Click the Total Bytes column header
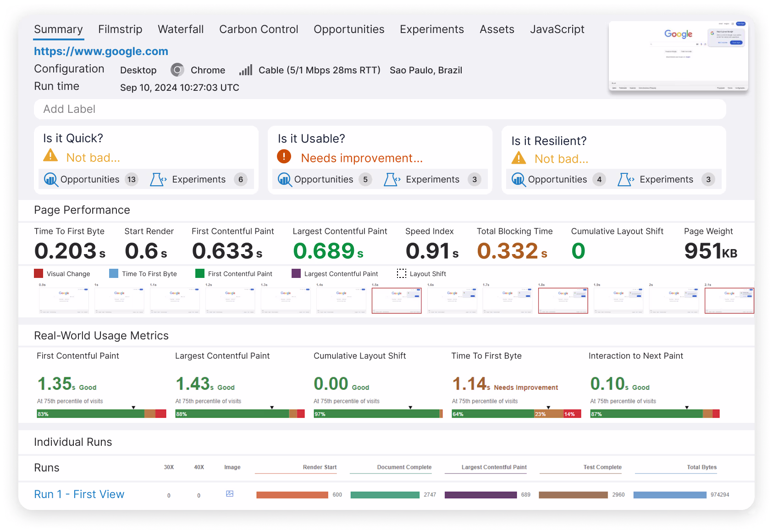This screenshot has height=532, width=773. 701,467
